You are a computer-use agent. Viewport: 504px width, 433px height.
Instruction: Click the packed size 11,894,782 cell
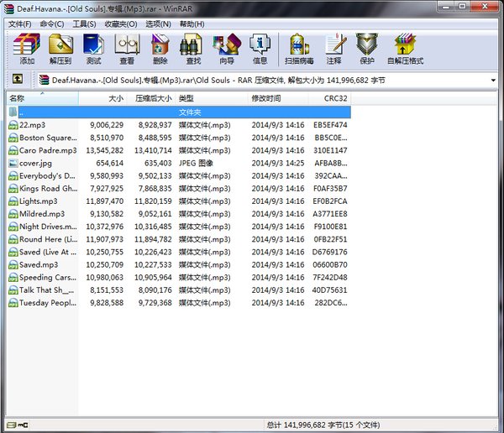point(153,239)
